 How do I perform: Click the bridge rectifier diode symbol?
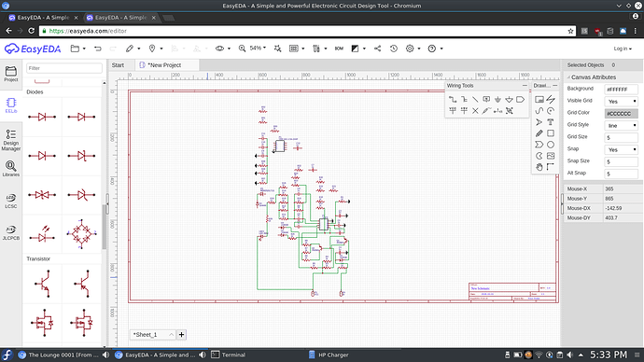pos(81,233)
